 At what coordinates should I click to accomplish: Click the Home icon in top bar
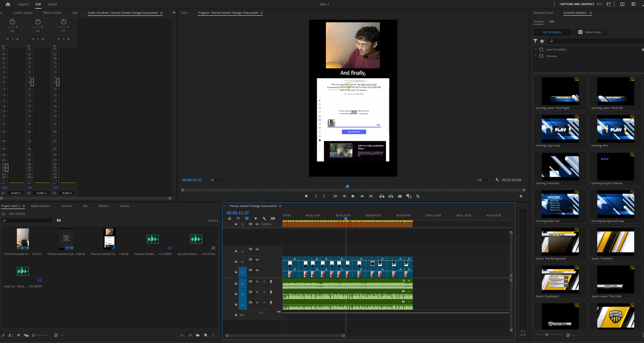pyautogui.click(x=8, y=4)
